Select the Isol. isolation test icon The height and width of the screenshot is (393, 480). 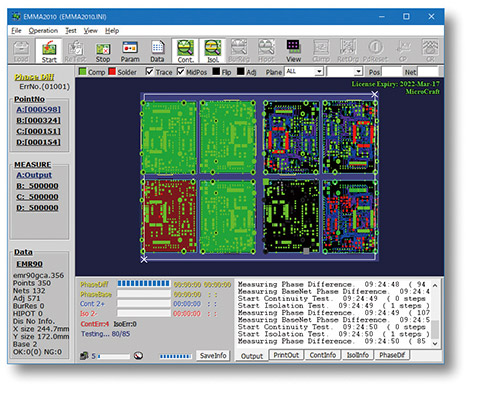(x=213, y=51)
